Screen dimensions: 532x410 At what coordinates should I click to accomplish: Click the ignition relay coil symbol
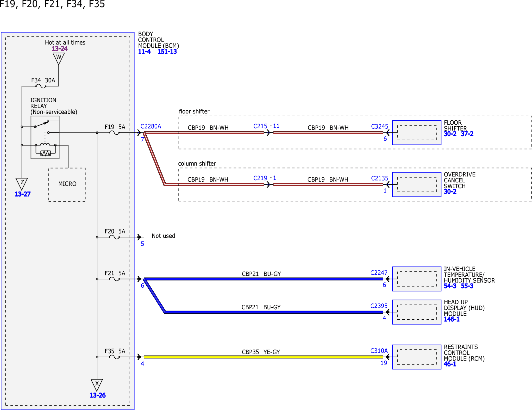[x=45, y=145]
